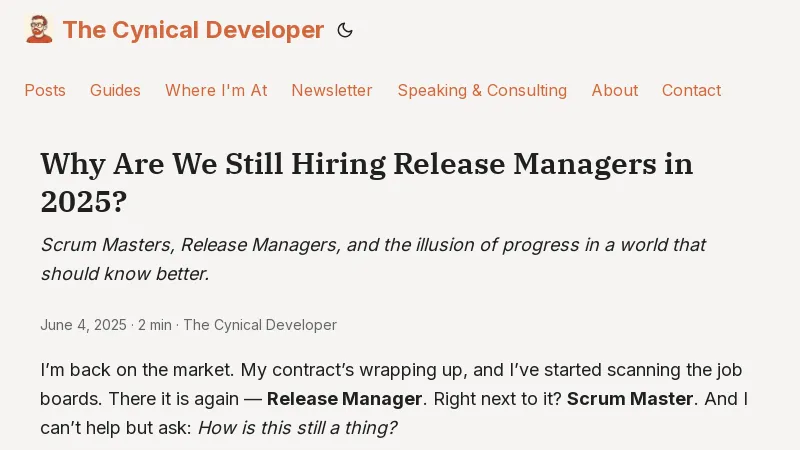Click the italic question "How is this still a thing?"
The image size is (800, 450).
click(x=297, y=428)
